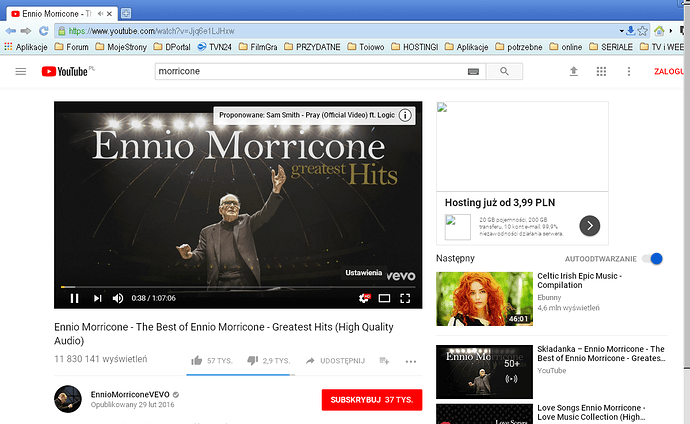The width and height of the screenshot is (690, 424).
Task: Click the browser address bar URL
Action: 151,31
